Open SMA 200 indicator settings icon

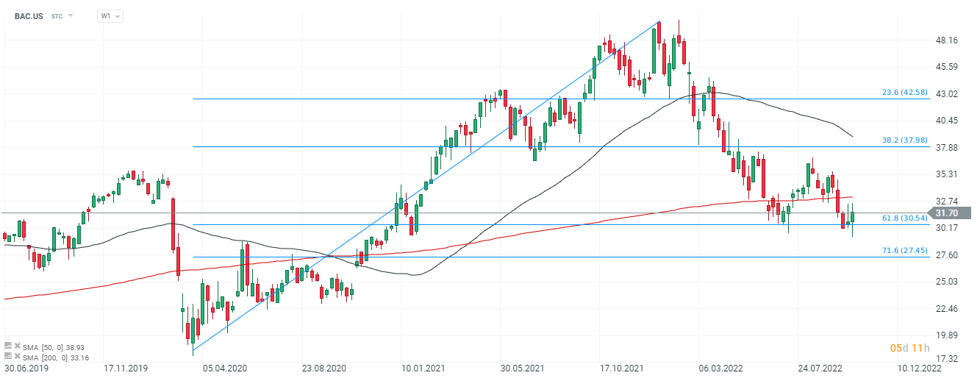[8, 357]
